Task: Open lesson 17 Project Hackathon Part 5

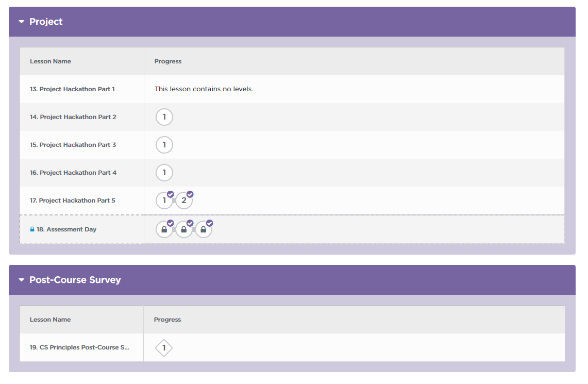Action: coord(73,201)
